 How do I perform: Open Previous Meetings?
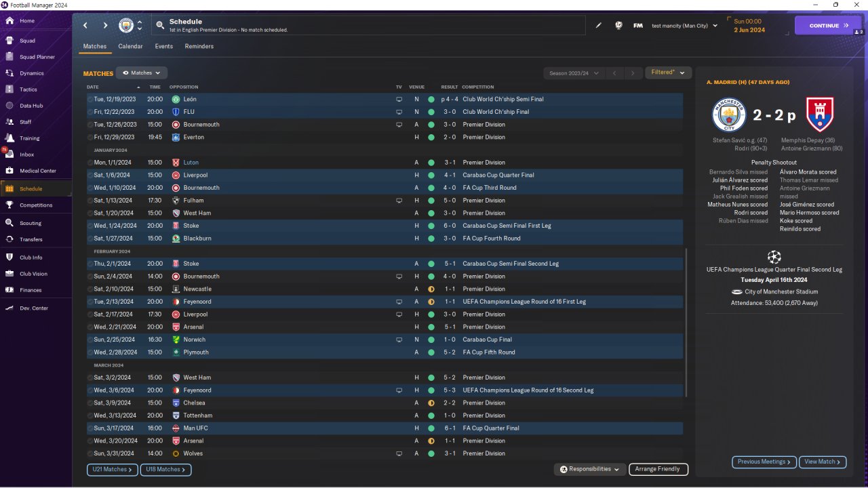tap(764, 462)
